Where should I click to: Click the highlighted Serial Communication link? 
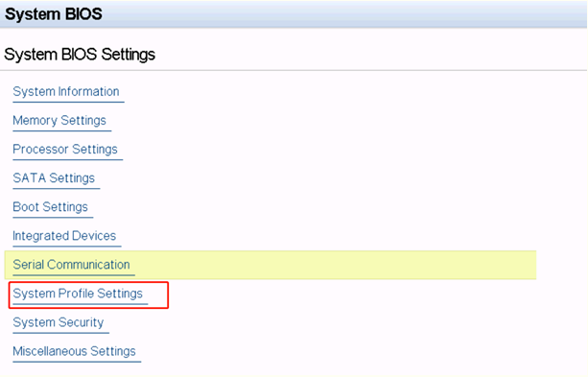tap(71, 265)
